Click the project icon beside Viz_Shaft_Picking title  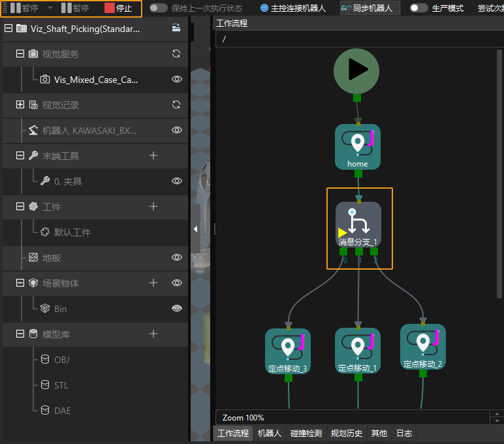click(x=22, y=29)
